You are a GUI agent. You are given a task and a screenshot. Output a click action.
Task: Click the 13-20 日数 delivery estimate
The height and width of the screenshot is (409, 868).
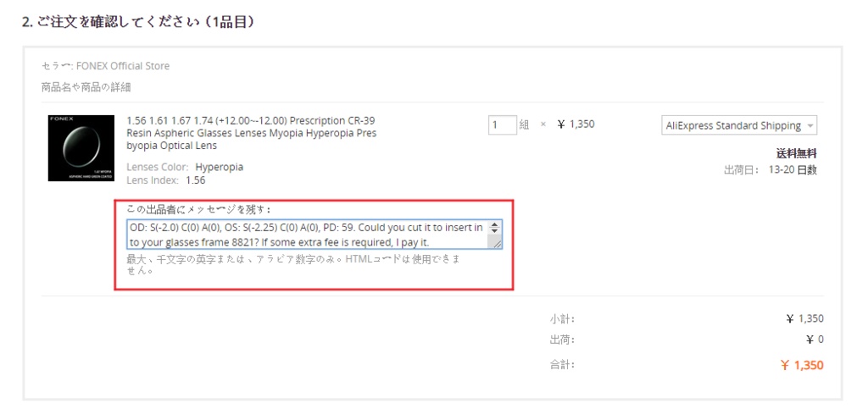point(793,170)
